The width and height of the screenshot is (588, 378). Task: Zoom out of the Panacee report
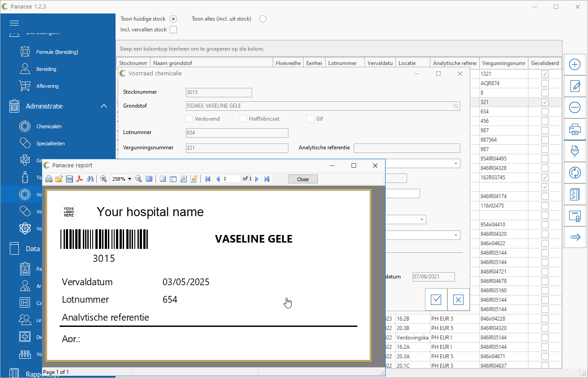click(139, 179)
